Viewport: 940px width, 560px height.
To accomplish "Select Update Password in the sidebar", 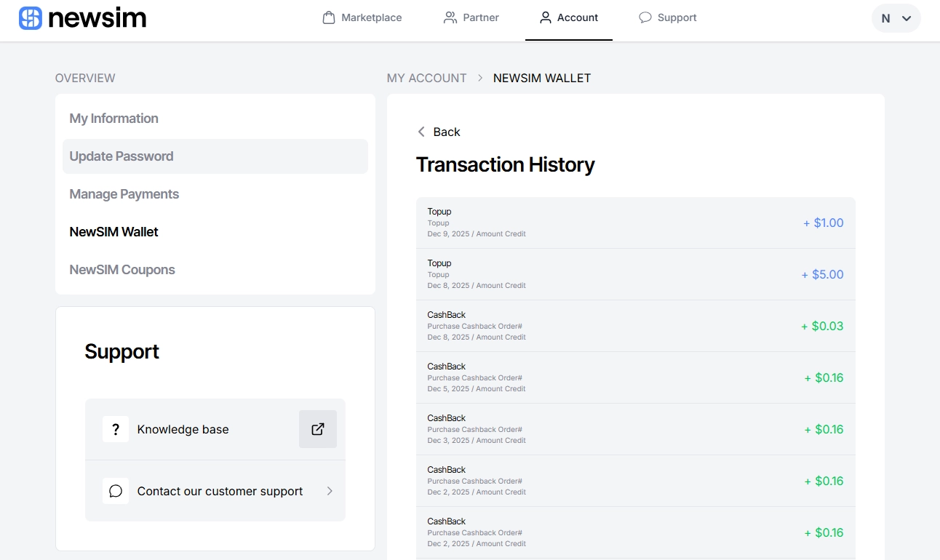I will click(x=215, y=156).
